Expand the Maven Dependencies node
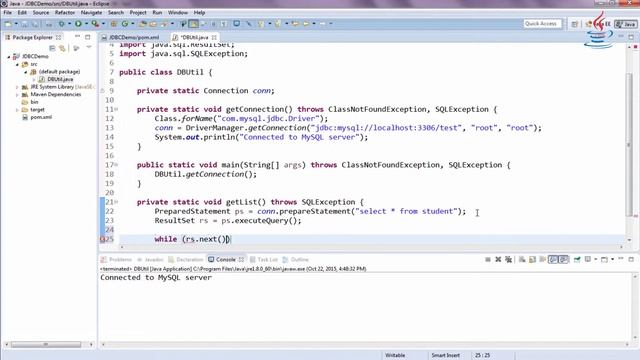The height and width of the screenshot is (360, 640). (x=17, y=95)
